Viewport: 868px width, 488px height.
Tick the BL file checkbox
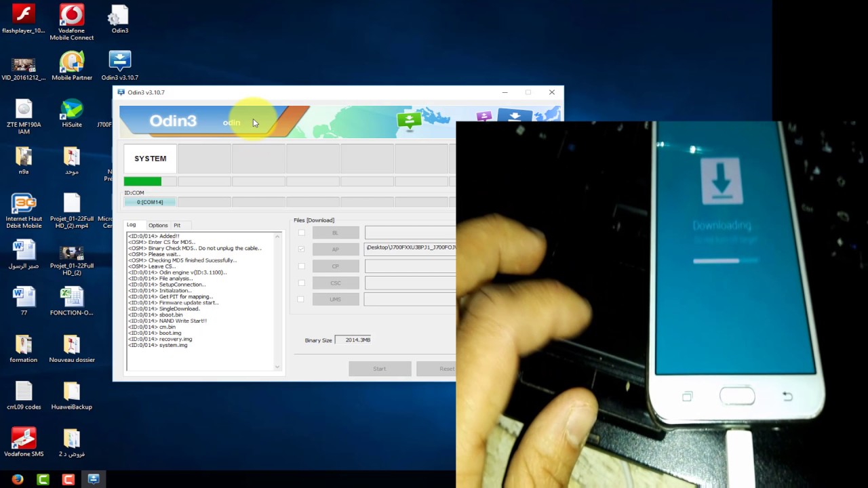pyautogui.click(x=301, y=232)
